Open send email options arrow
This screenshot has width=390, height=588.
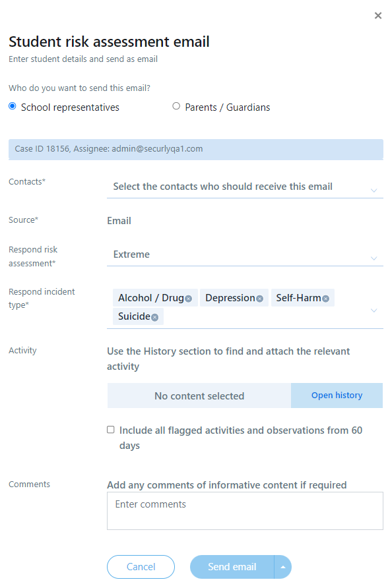[283, 567]
